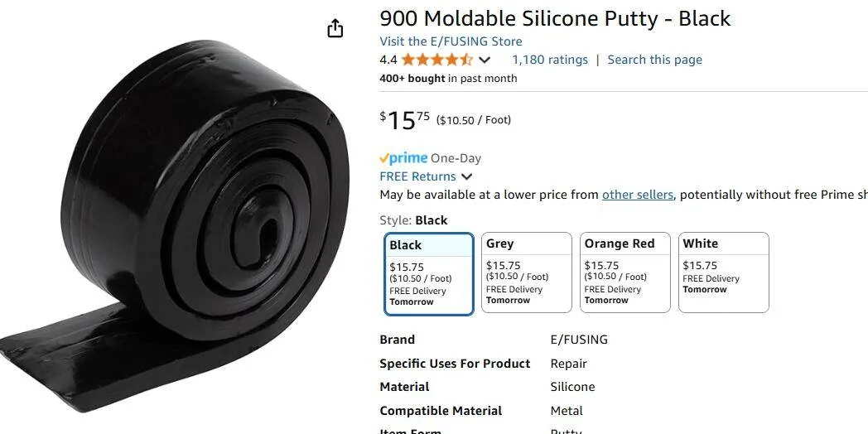The height and width of the screenshot is (434, 868).
Task: Click the share icon above the product image
Action: tap(335, 29)
